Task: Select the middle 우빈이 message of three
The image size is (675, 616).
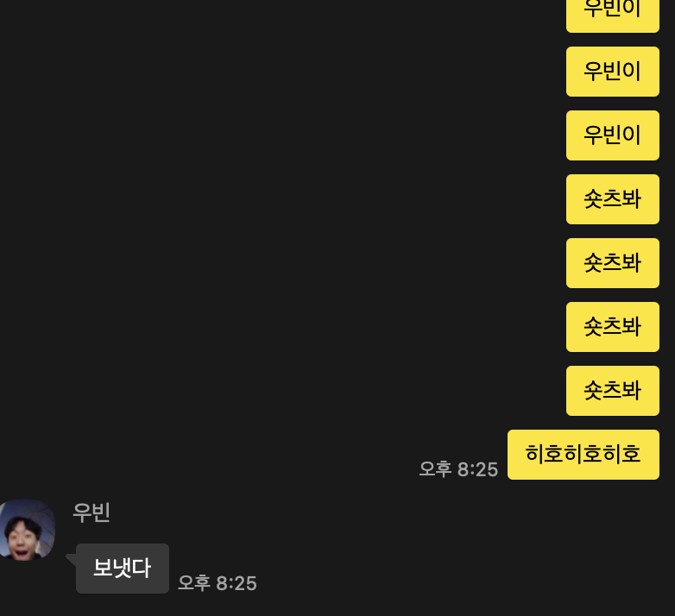Action: (x=613, y=72)
